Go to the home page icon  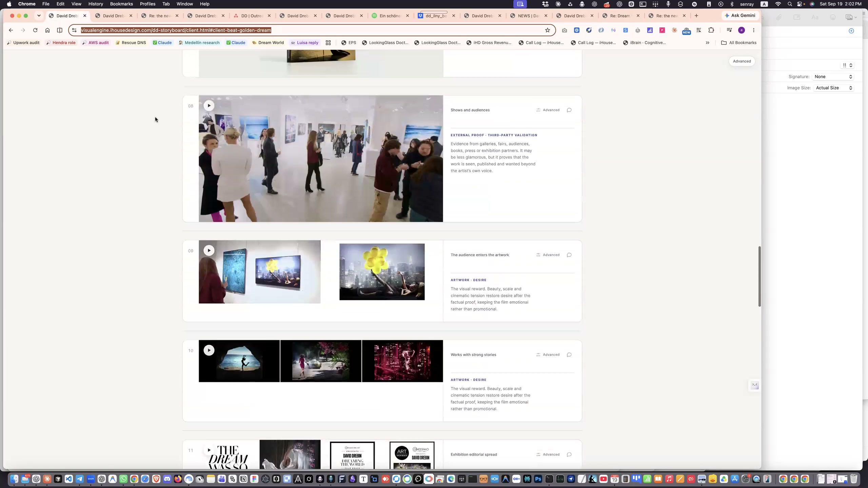coord(47,30)
